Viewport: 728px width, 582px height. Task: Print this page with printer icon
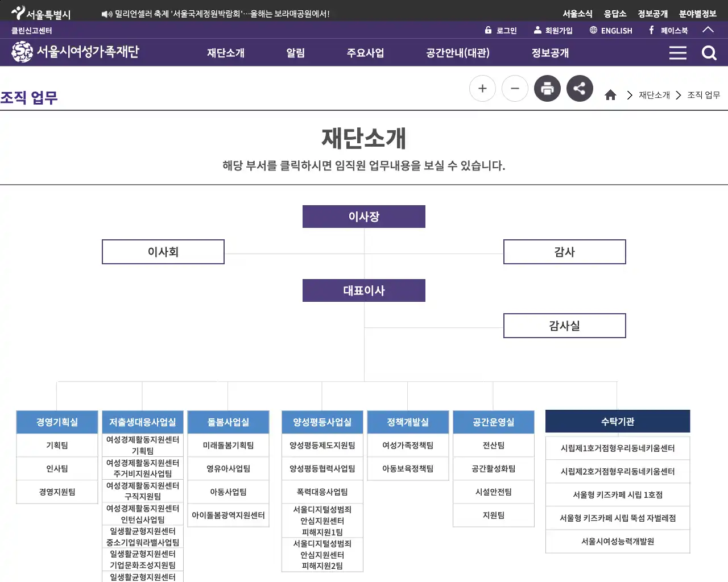[547, 88]
